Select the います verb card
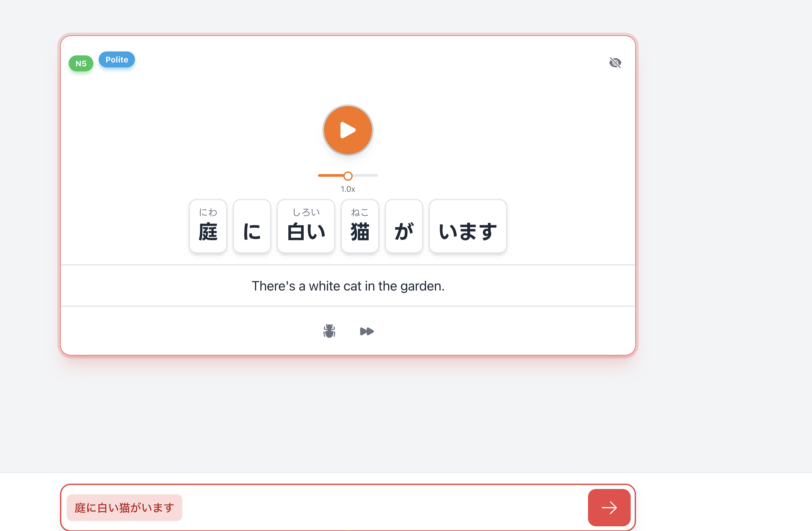Viewport: 812px width, 531px height. point(467,226)
